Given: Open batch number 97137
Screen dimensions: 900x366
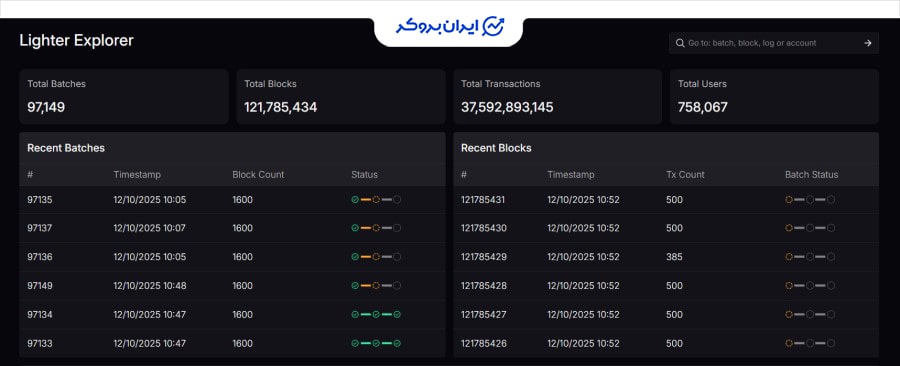Looking at the screenshot, I should click(x=40, y=228).
